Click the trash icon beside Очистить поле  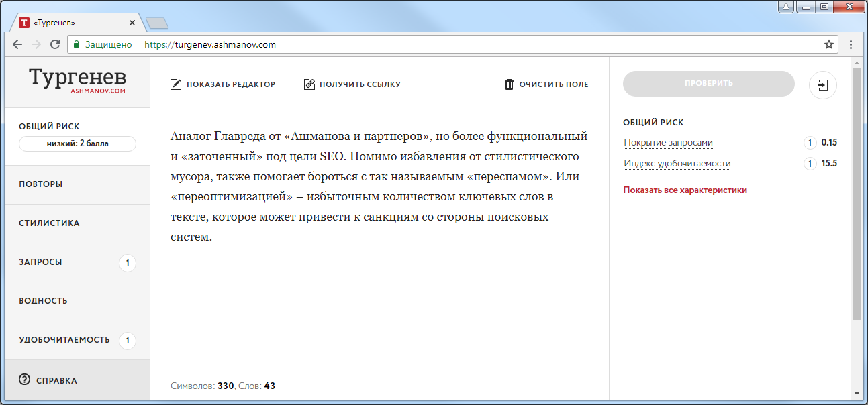click(510, 84)
